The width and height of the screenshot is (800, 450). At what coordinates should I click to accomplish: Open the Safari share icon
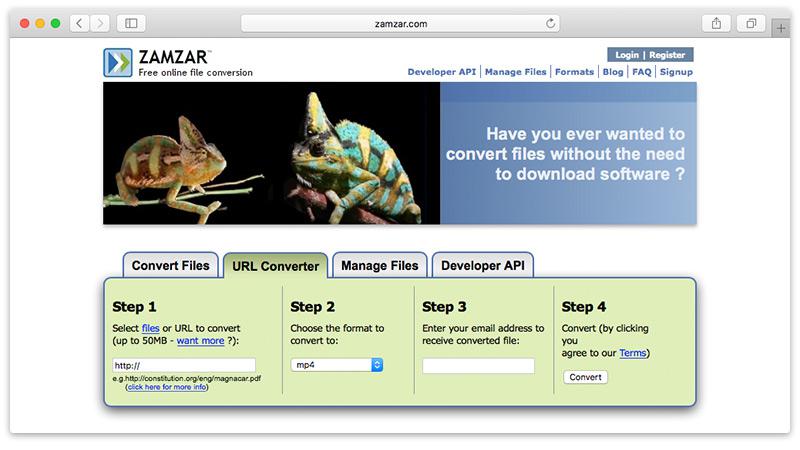716,23
